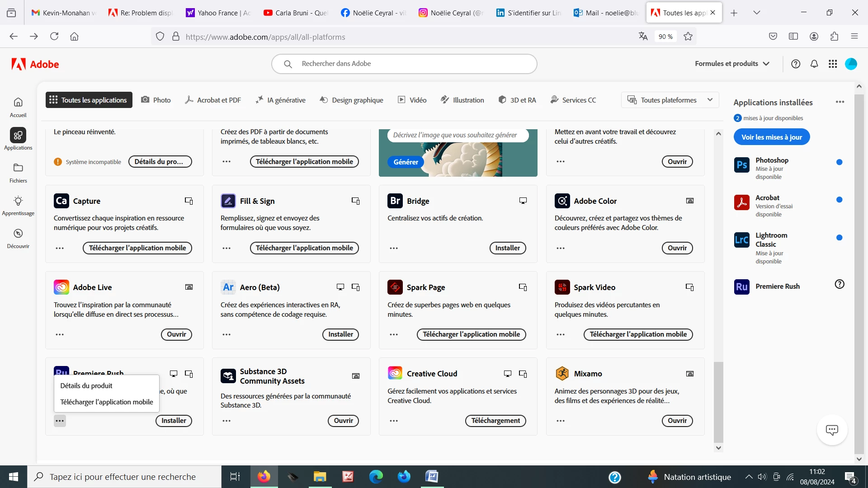868x488 pixels.
Task: Click the Rechercher dans Adobe search field
Action: click(x=404, y=64)
